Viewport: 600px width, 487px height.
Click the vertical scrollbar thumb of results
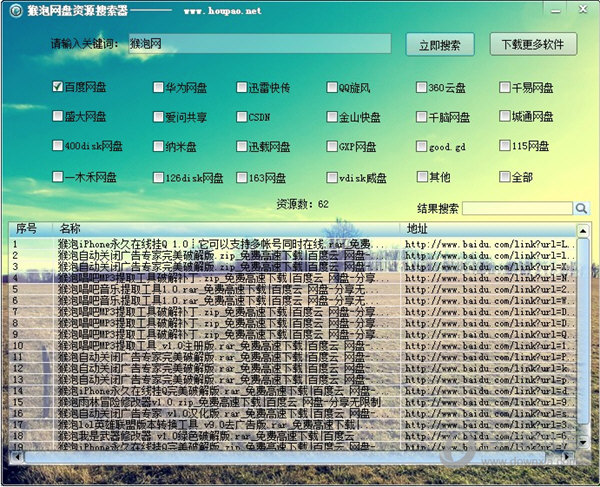pyautogui.click(x=583, y=331)
